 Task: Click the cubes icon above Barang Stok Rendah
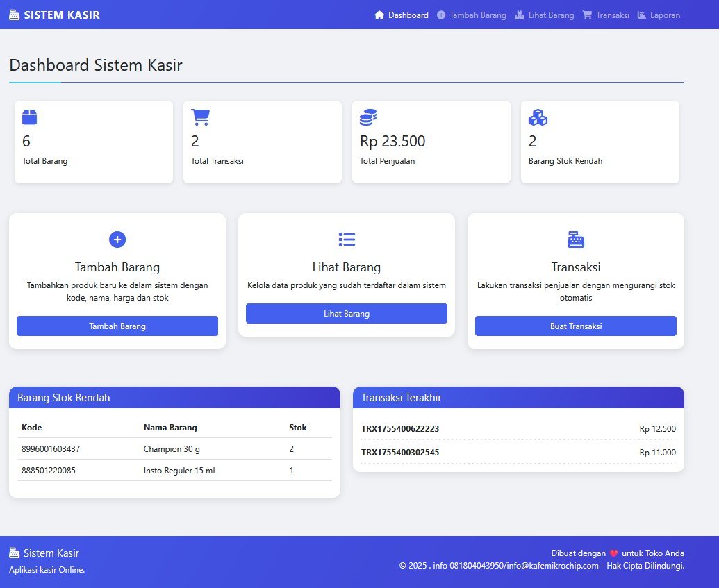click(538, 117)
